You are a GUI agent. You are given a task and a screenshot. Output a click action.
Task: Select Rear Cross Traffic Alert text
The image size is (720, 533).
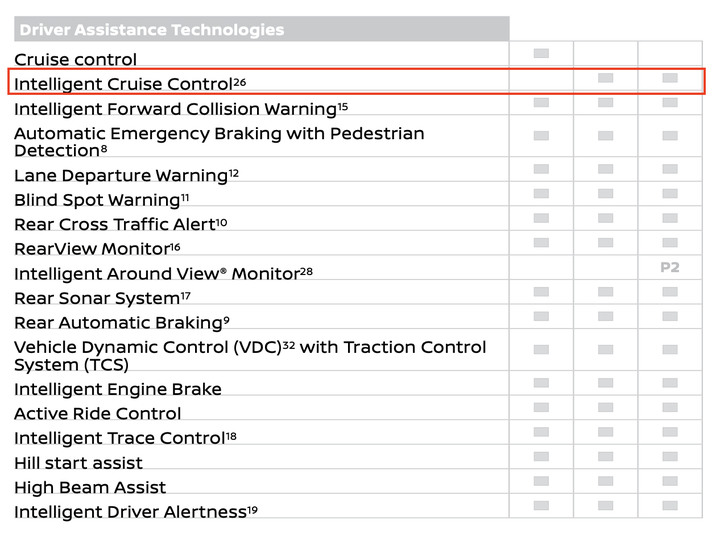pos(121,224)
